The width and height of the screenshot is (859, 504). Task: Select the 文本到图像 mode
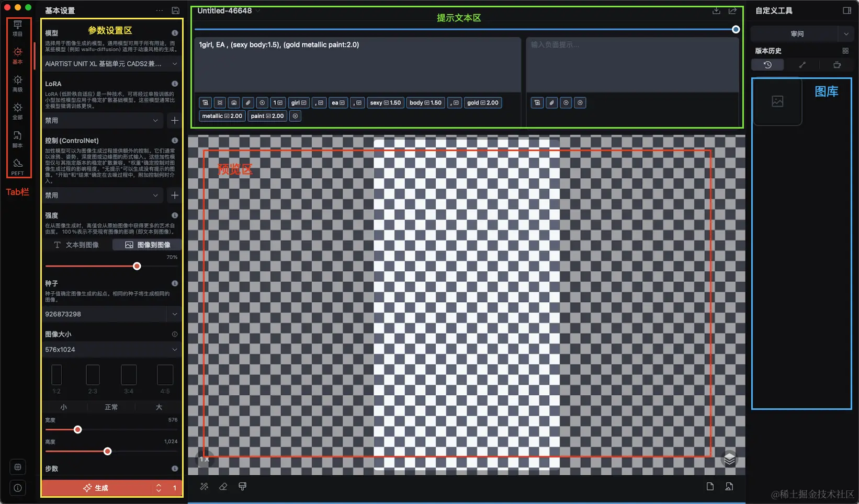point(77,245)
